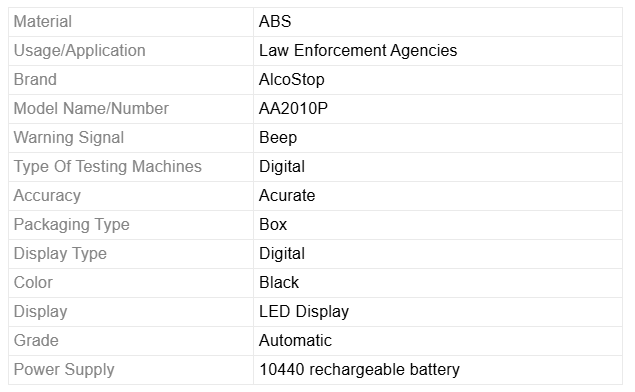Select the Box packaging value

pos(273,225)
